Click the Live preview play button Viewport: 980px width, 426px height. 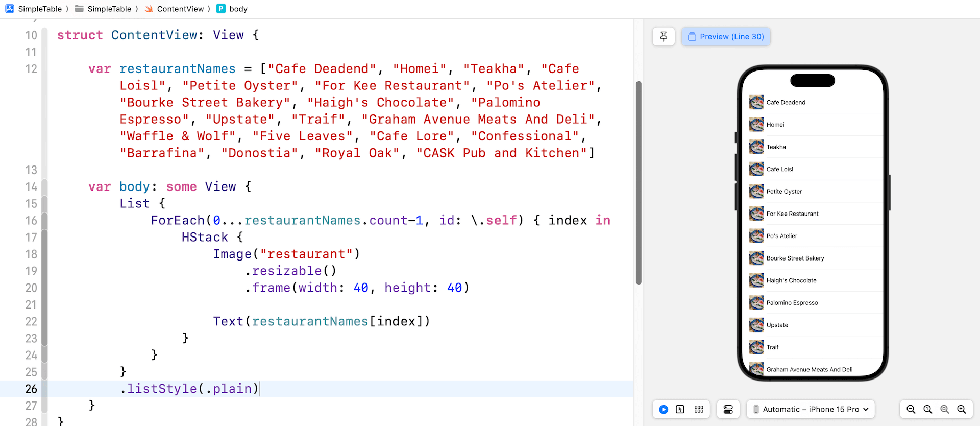click(664, 409)
